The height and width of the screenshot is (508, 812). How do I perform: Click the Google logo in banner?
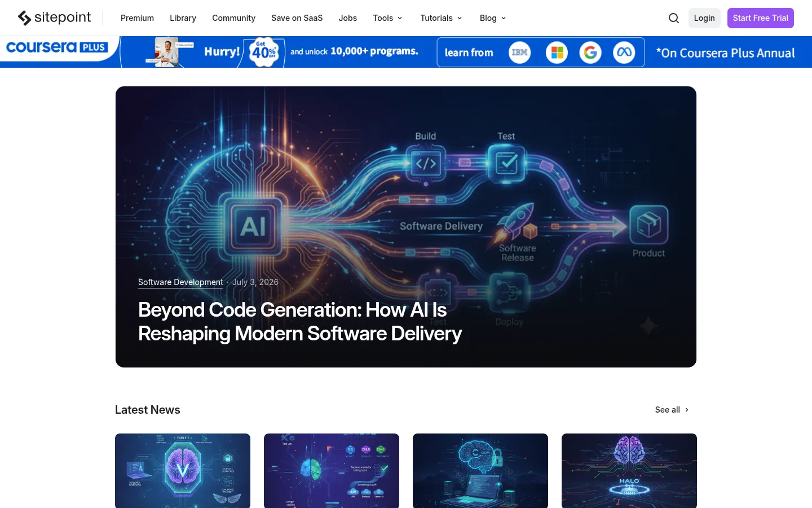[590, 52]
